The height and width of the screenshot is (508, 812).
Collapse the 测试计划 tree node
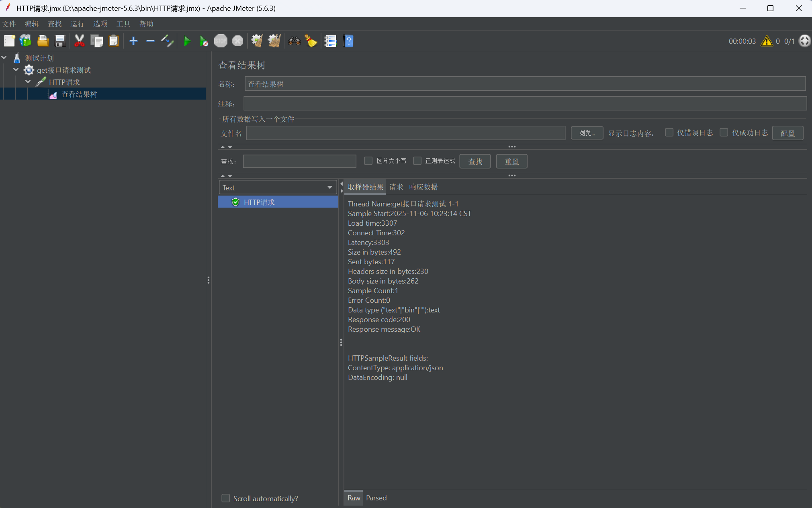click(4, 58)
